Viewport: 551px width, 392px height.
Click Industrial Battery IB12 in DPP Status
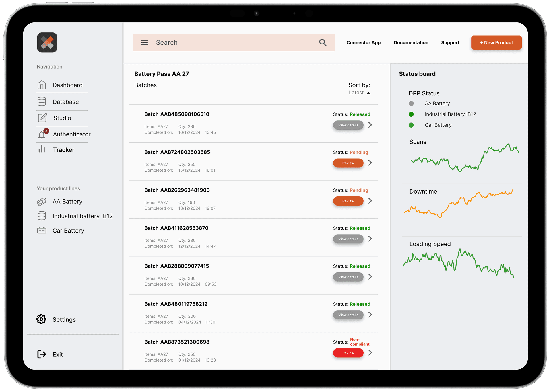pyautogui.click(x=450, y=114)
